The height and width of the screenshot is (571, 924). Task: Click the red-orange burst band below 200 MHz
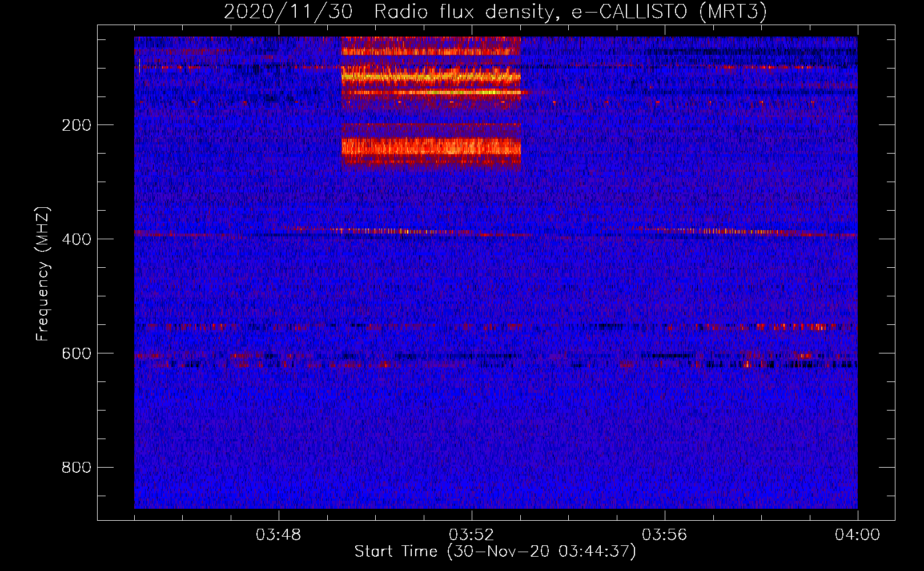point(431,146)
